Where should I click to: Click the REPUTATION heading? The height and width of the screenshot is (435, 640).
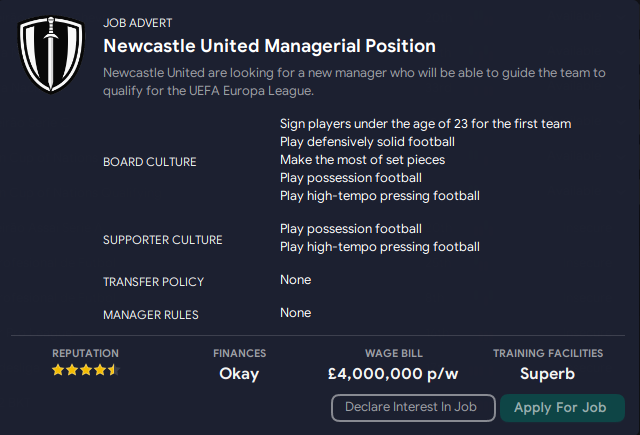(x=85, y=353)
